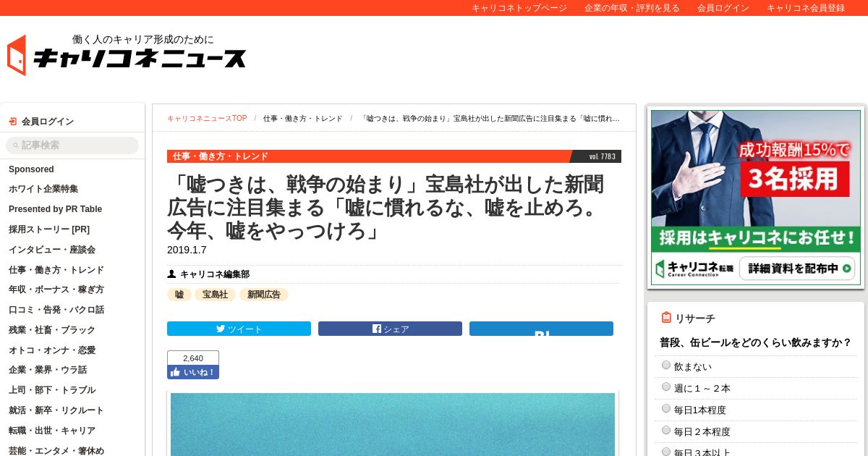Click キャリコネニュースTOP breadcrumb
The height and width of the screenshot is (456, 868).
[207, 119]
